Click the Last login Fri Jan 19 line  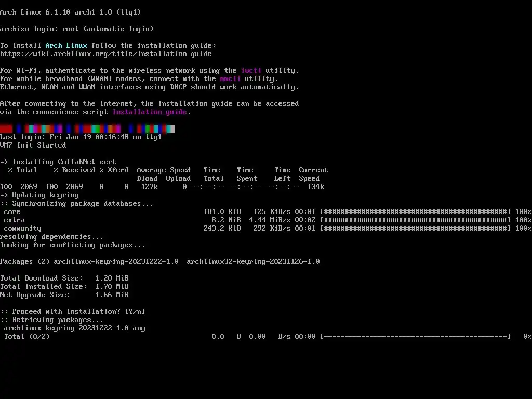[81, 137]
